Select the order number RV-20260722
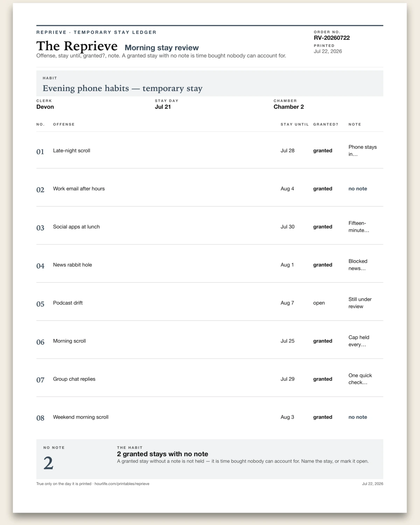The height and width of the screenshot is (525, 420). (x=332, y=38)
